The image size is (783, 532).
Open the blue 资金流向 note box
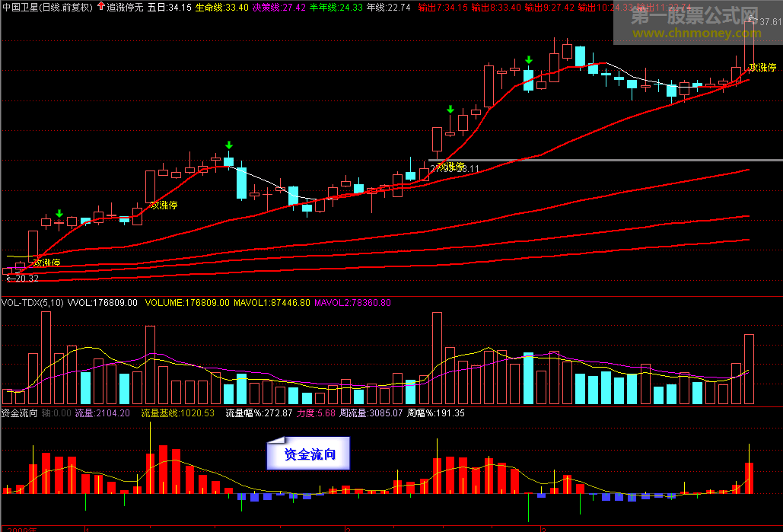308,453
